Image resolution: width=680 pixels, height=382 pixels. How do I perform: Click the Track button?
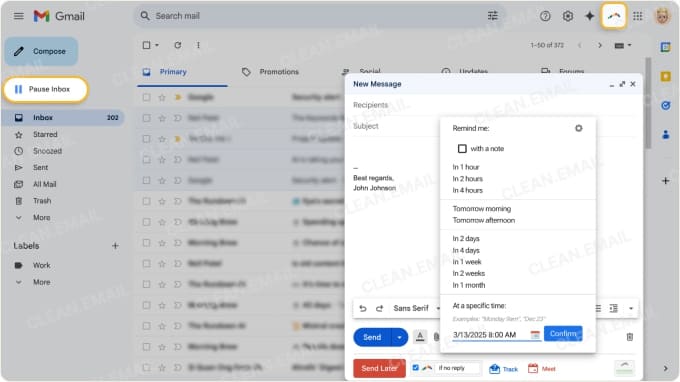point(503,369)
